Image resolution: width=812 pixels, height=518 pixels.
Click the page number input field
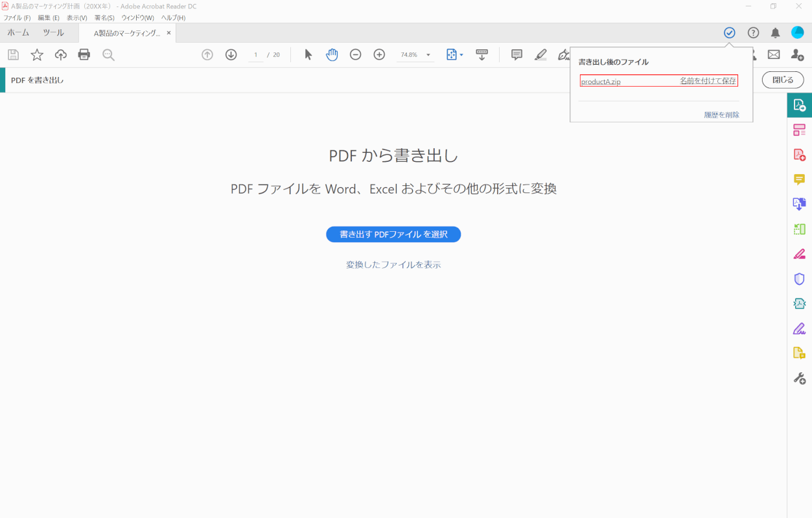pyautogui.click(x=256, y=55)
